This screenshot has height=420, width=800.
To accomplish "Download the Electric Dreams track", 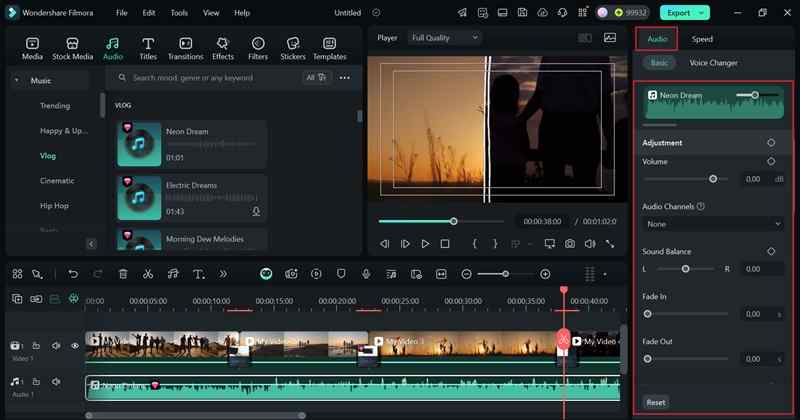I will [256, 211].
